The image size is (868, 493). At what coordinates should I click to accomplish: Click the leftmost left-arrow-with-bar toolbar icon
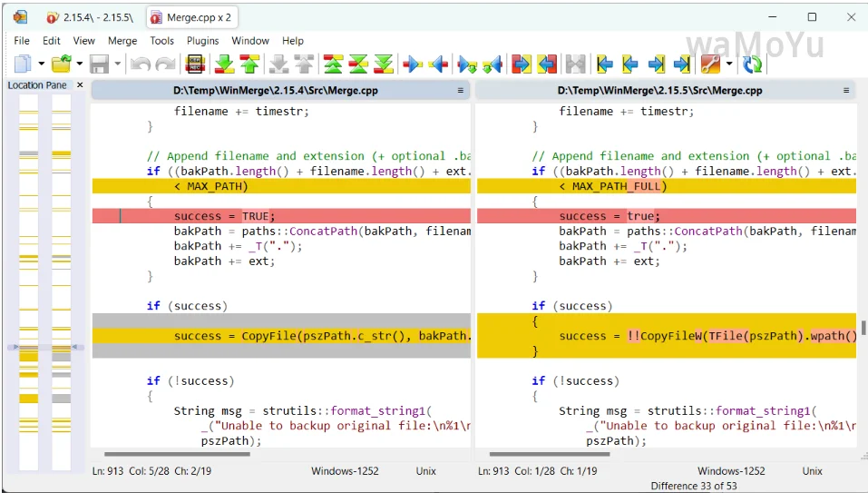coord(604,64)
